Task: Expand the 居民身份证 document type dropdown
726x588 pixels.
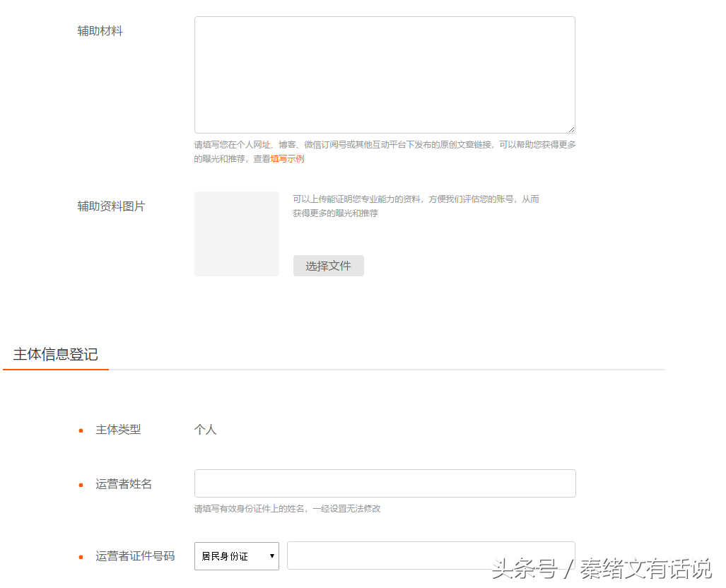Action: pos(237,556)
